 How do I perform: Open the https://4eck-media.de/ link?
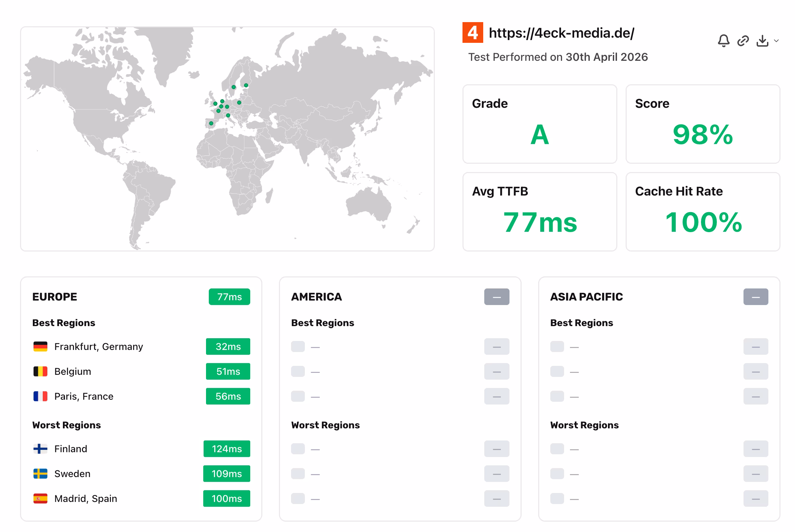561,33
